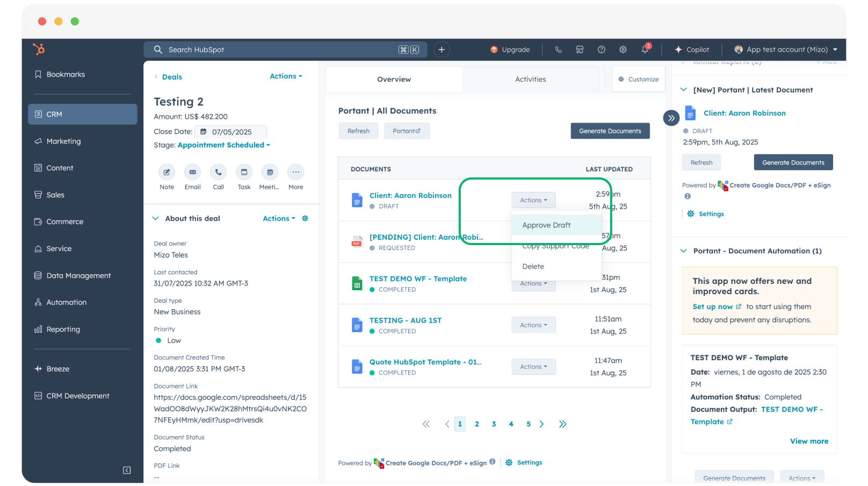Go to page 3 of documents
Viewport: 868px width, 486px height.
(x=494, y=424)
